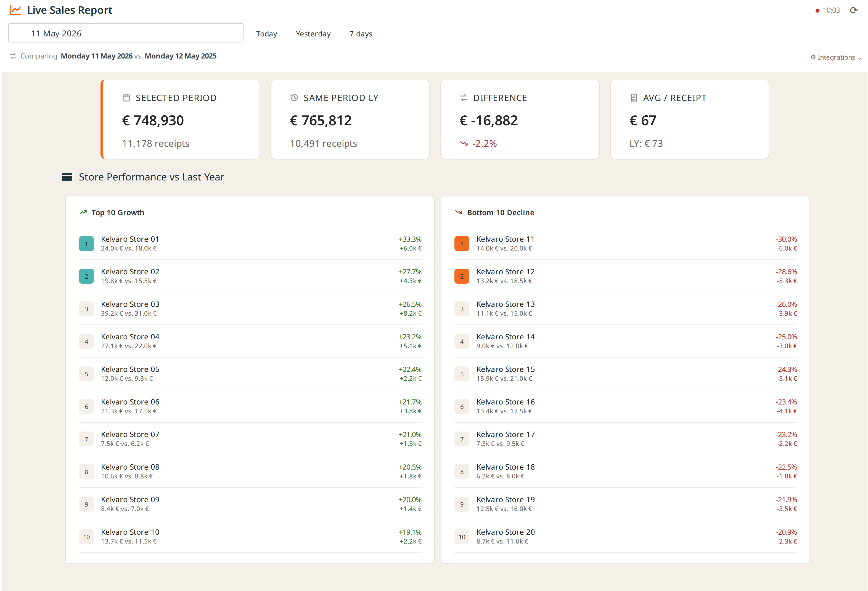
Task: Click the Avg / Receipt document icon
Action: pyautogui.click(x=633, y=98)
